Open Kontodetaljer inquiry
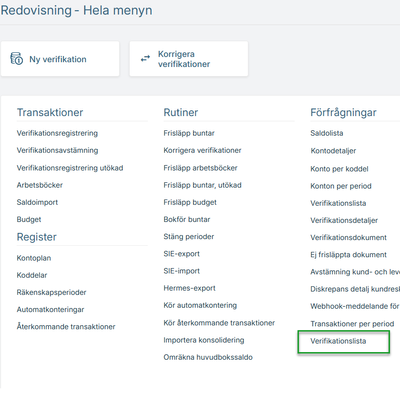400x400 pixels. pos(333,151)
